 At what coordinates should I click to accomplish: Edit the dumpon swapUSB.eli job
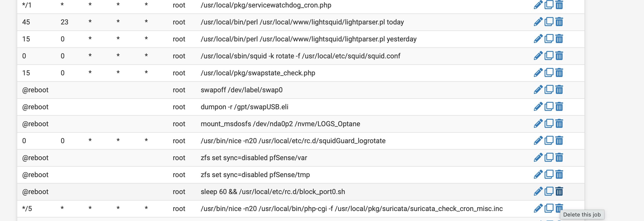pyautogui.click(x=538, y=106)
